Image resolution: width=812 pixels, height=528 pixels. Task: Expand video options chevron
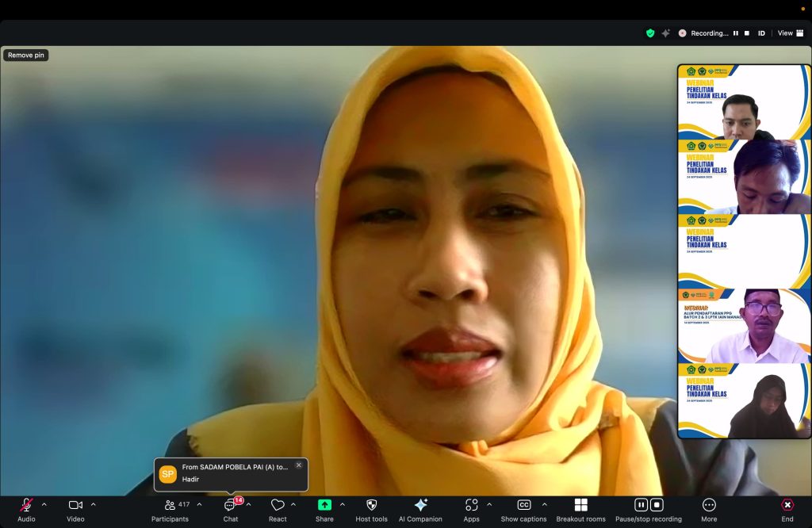pos(94,504)
